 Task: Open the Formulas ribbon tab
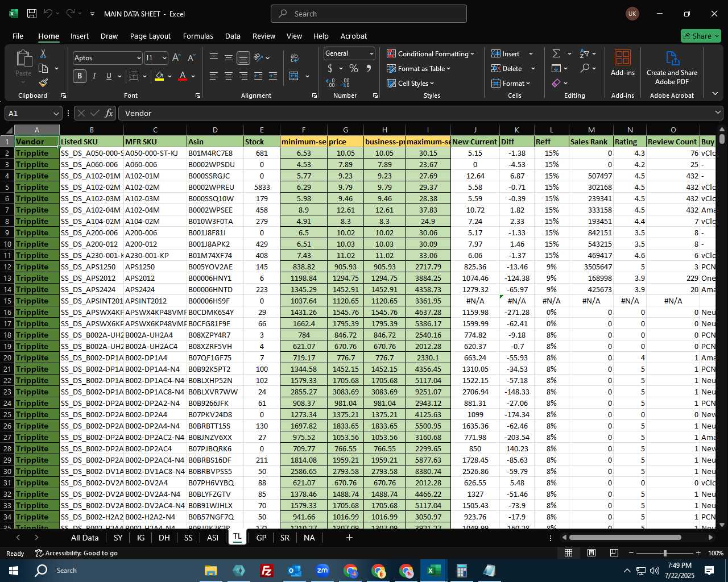(x=198, y=36)
